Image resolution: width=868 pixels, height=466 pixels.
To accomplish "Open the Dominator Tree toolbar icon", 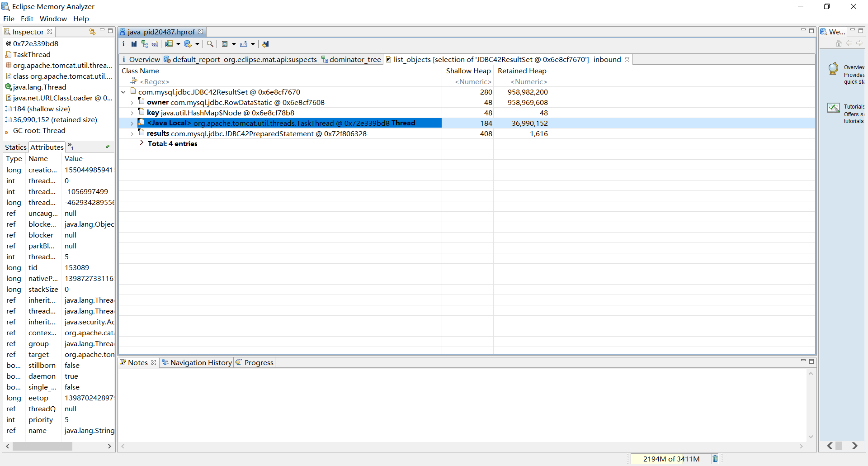I will 144,44.
